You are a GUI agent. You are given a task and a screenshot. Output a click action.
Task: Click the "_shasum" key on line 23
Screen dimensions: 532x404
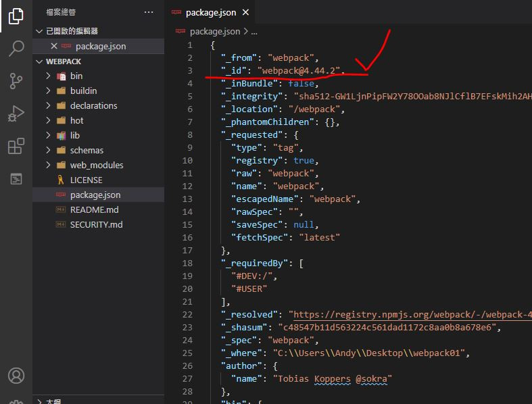[244, 328]
